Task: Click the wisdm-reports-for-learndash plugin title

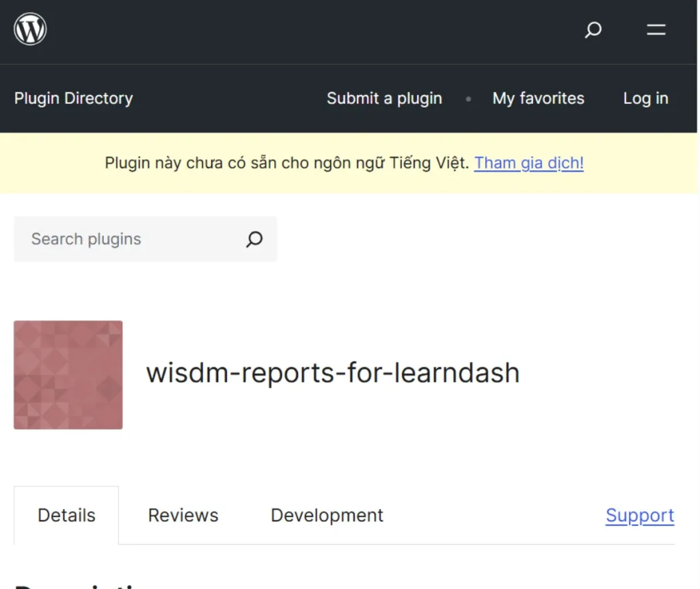Action: pos(333,373)
